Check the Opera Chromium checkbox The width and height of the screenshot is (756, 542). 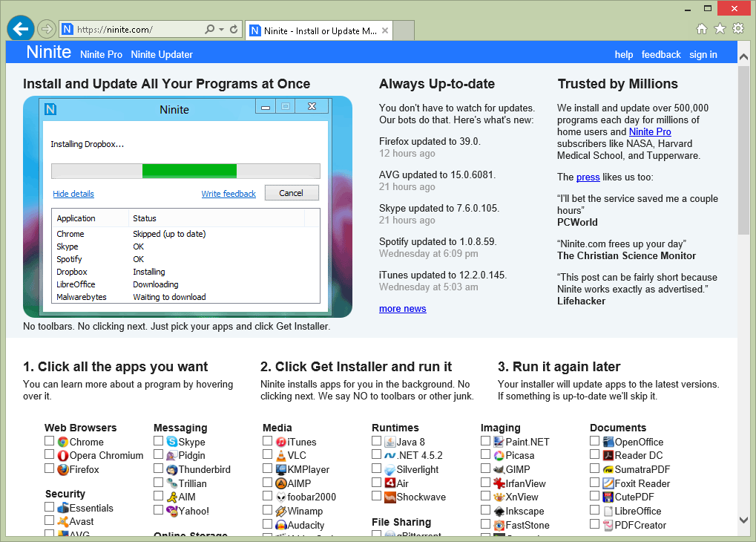coord(49,454)
